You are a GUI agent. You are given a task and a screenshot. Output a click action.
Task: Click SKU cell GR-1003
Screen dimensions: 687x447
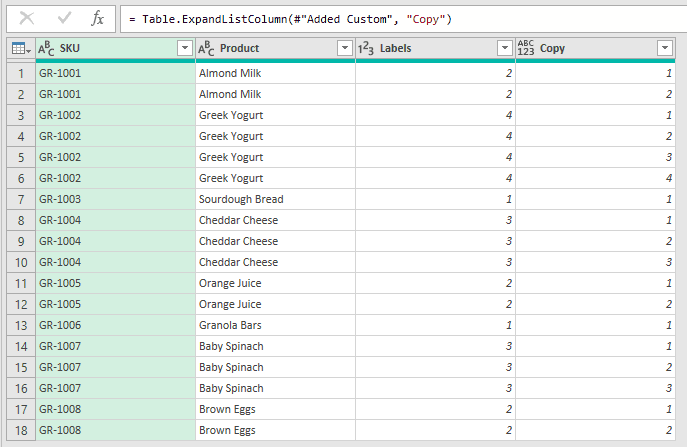[x=115, y=199]
